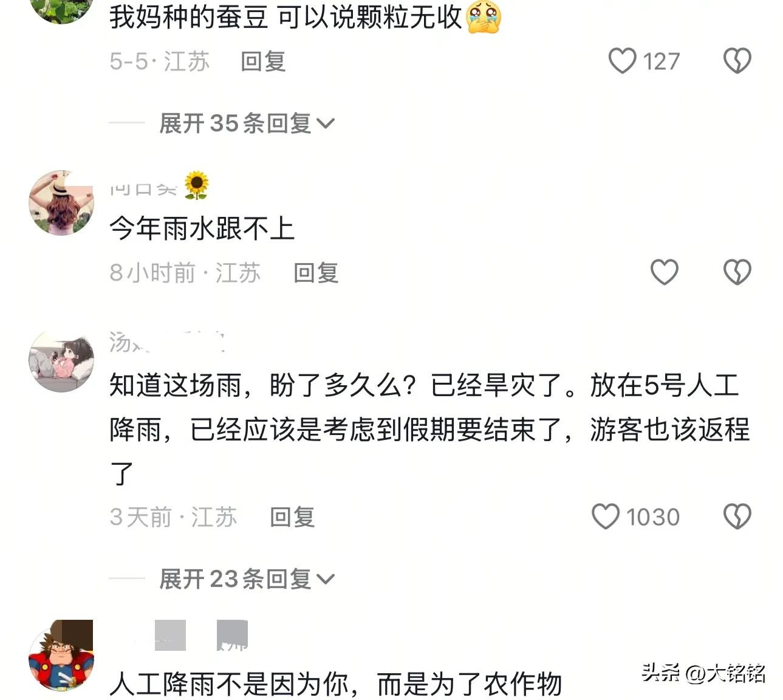Like the 蚕豆 comment with 127 likes

(x=622, y=61)
